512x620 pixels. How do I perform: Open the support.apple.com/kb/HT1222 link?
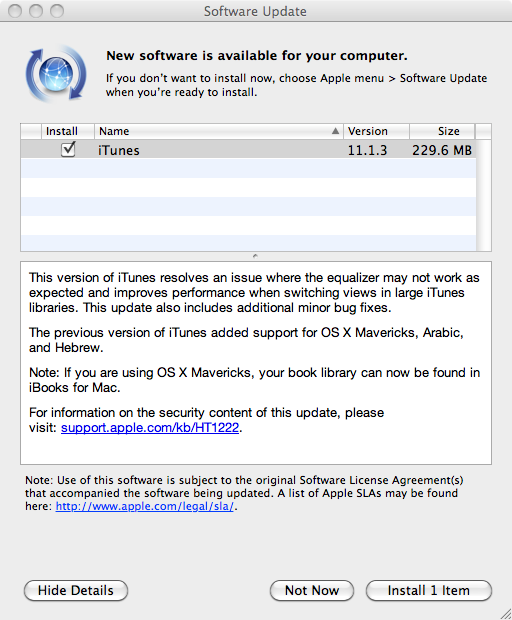(150, 427)
